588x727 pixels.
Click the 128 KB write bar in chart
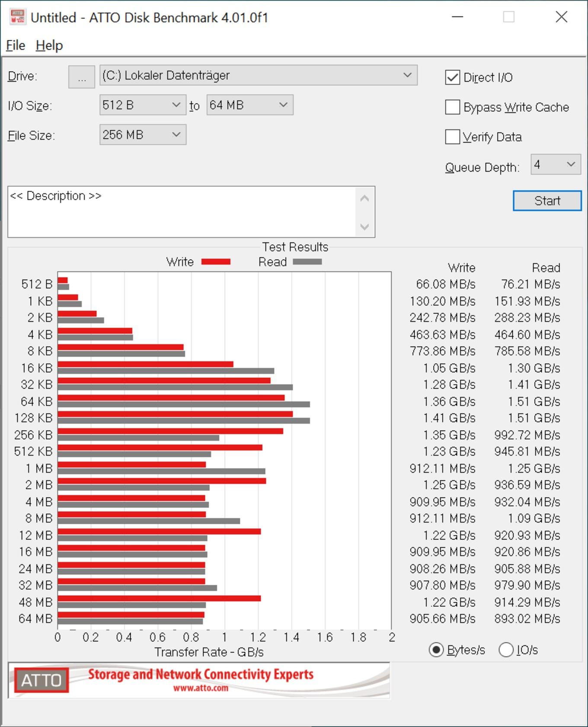point(175,414)
